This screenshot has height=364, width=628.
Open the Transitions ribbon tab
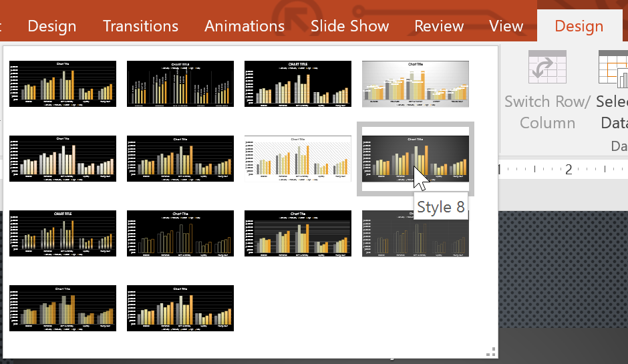click(140, 26)
